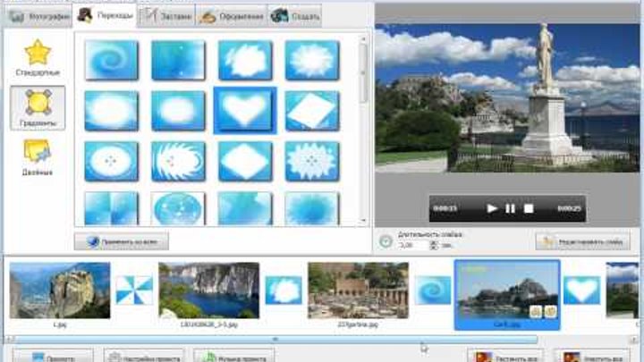Select the first slide thumbnail 1.jpg

(x=60, y=290)
